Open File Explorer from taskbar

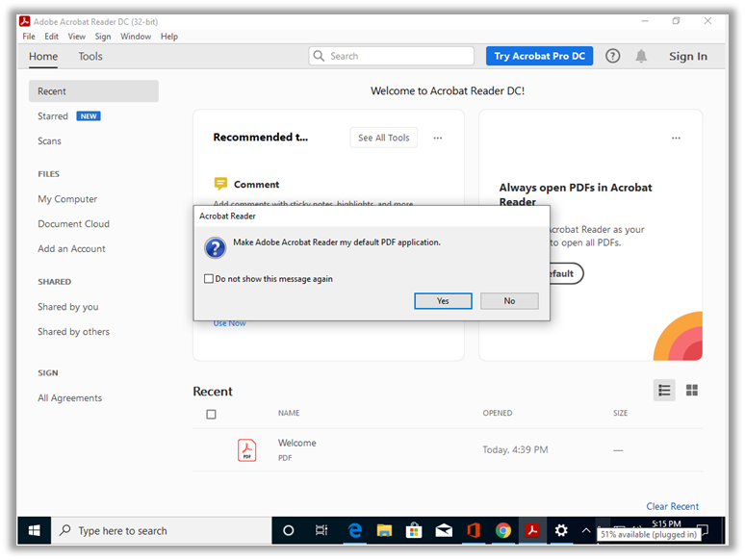click(384, 530)
